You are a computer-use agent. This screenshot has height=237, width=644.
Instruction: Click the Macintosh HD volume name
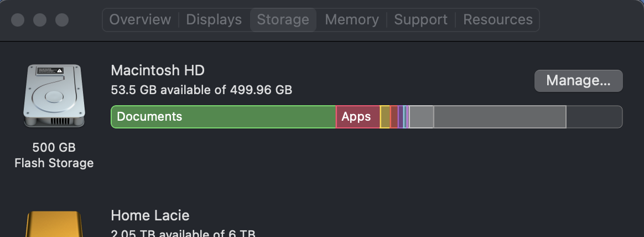click(x=158, y=70)
